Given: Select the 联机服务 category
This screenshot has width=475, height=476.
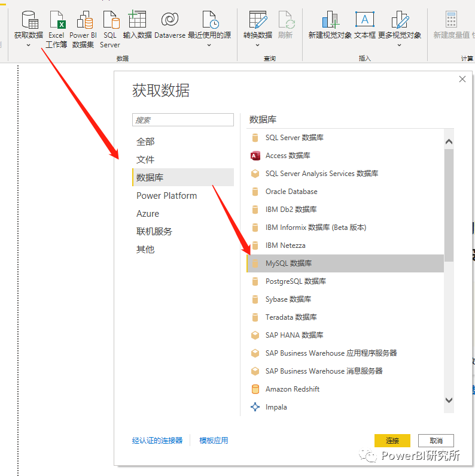Looking at the screenshot, I should (183, 232).
